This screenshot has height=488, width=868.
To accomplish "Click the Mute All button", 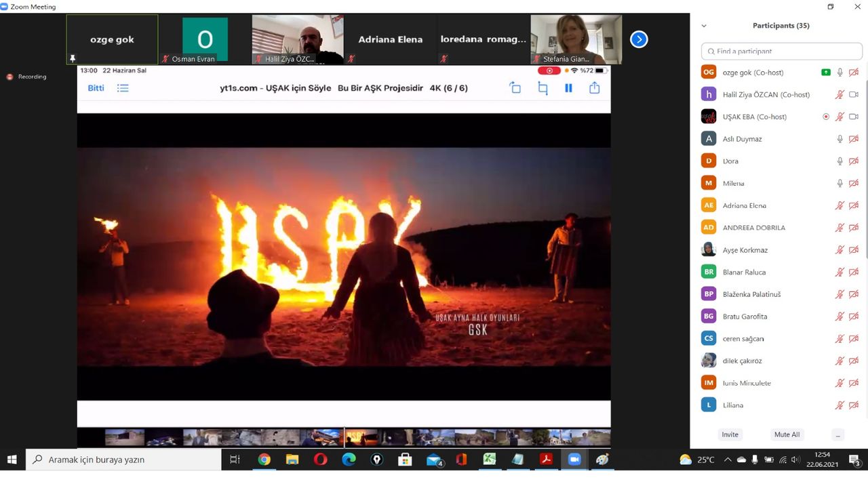I will tap(787, 434).
